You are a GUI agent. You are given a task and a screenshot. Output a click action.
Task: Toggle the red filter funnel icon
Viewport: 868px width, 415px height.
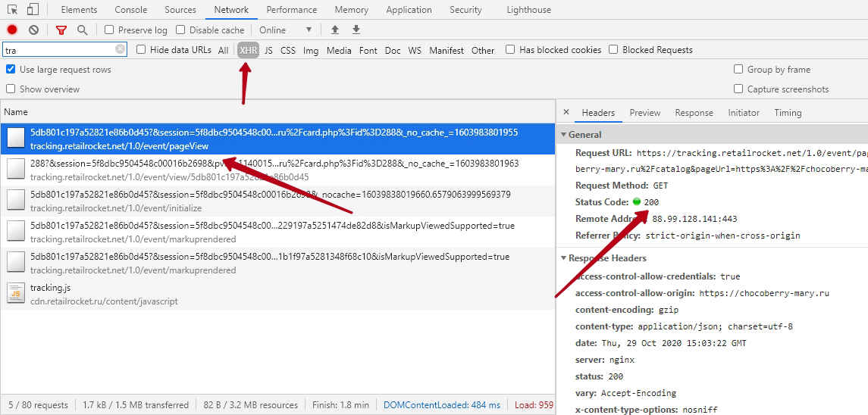(61, 30)
